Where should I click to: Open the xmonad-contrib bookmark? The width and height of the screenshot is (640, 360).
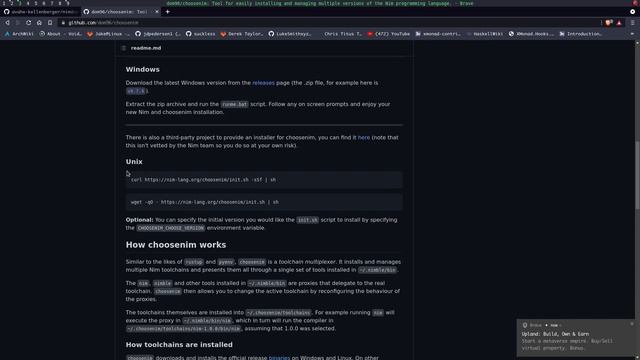438,34
